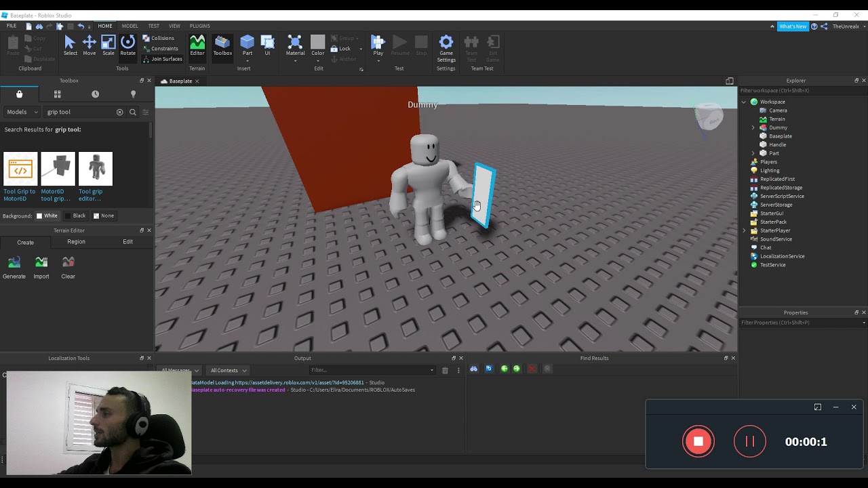
Task: Set Toolbox background to None
Action: (x=104, y=216)
